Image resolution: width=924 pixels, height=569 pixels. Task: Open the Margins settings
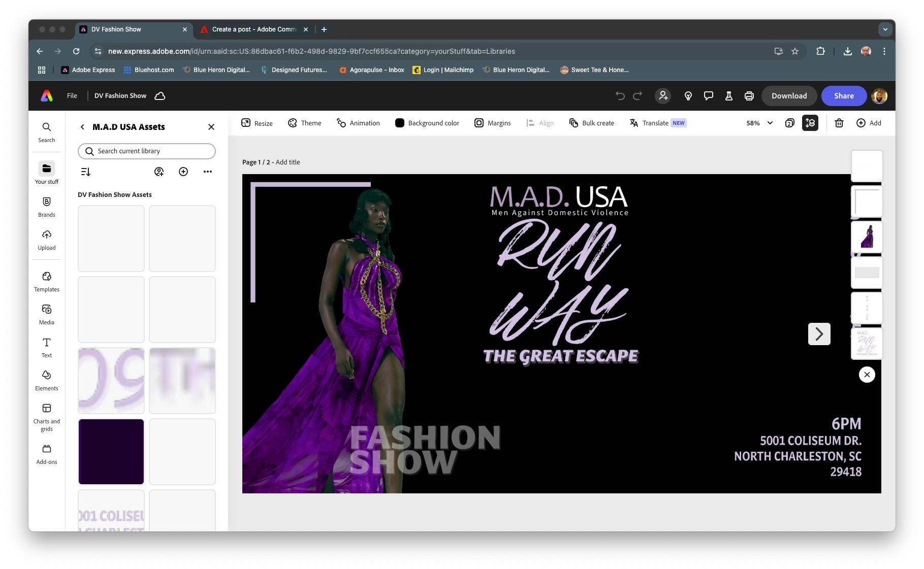[493, 123]
